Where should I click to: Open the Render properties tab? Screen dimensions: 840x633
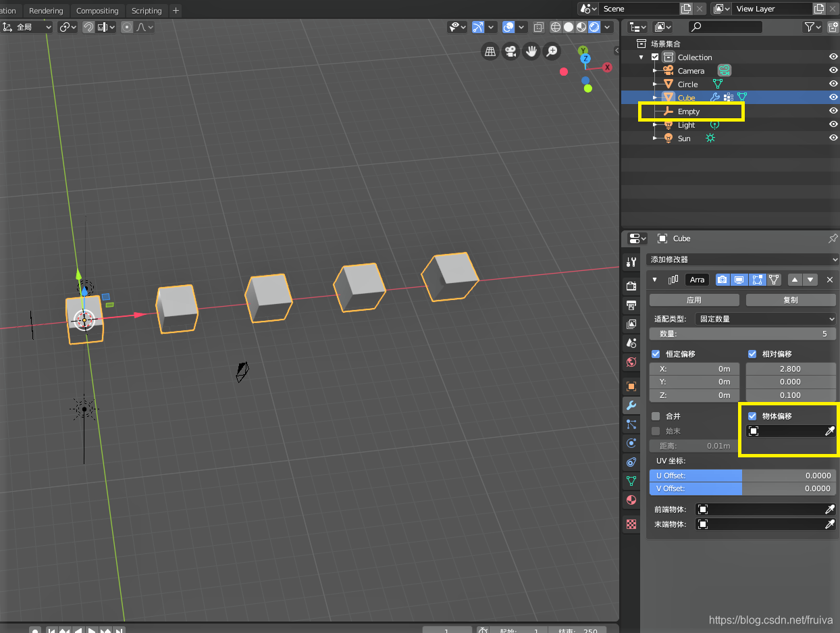631,286
